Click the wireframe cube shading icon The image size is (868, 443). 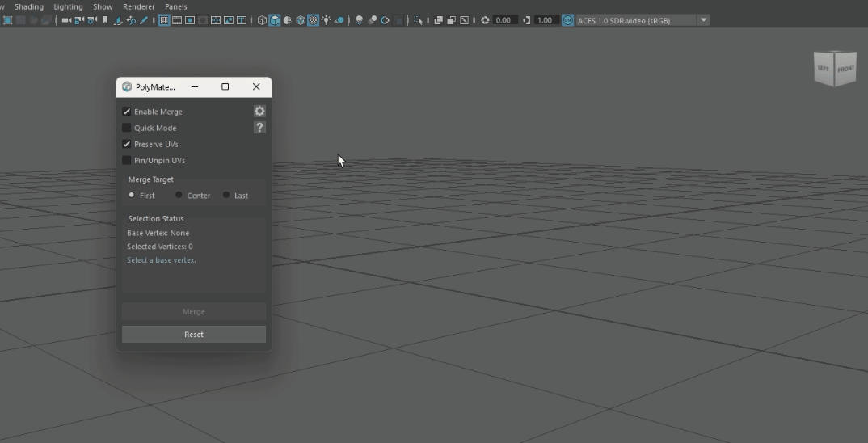(262, 20)
